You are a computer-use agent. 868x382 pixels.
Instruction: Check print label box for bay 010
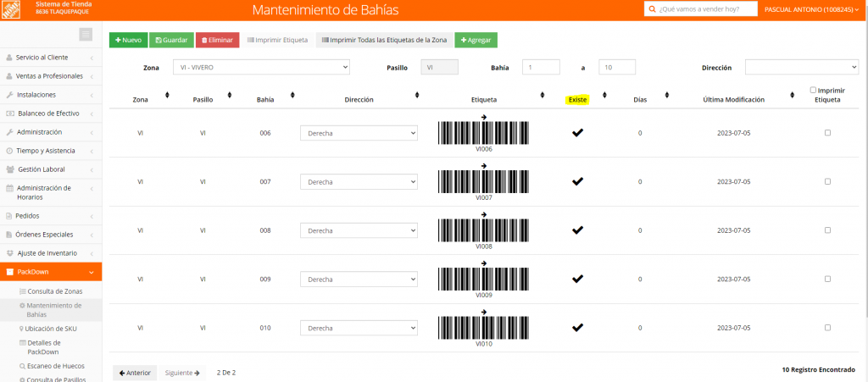coord(827,327)
